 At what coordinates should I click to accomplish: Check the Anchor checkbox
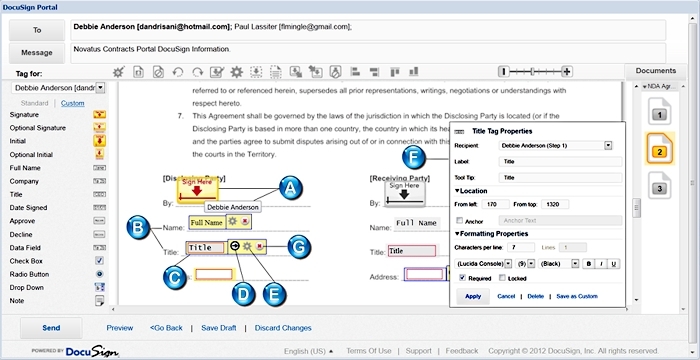pyautogui.click(x=459, y=221)
